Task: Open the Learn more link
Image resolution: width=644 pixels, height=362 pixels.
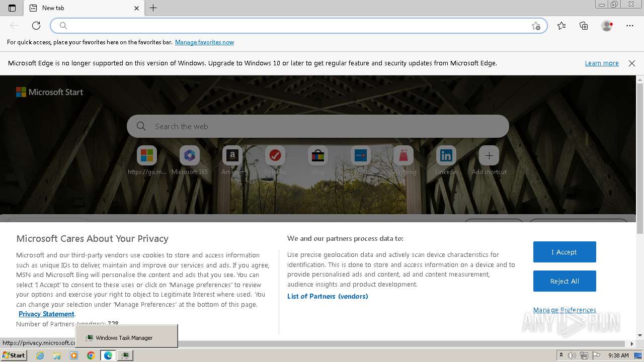Action: point(602,63)
